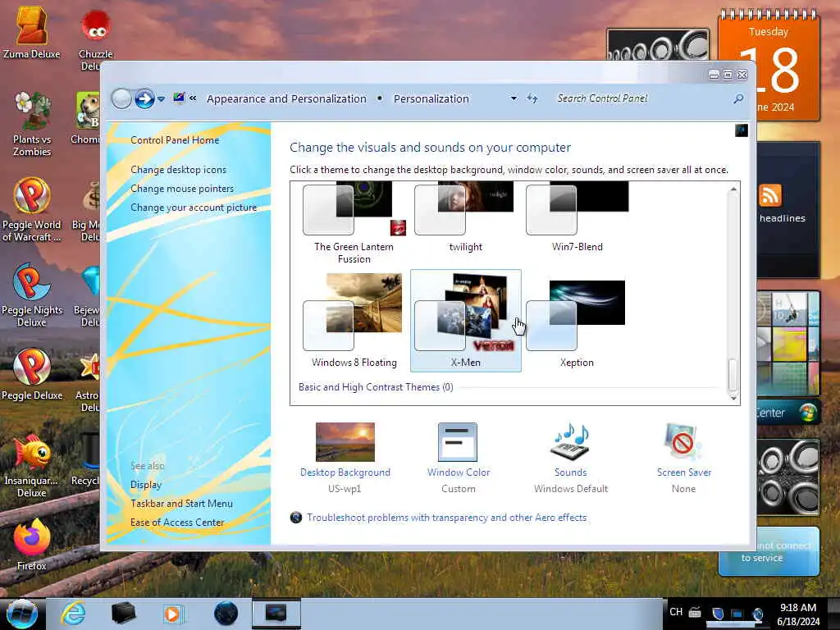Open recent pages dropdown next to Forward
Screen dimensions: 840x630
point(162,99)
